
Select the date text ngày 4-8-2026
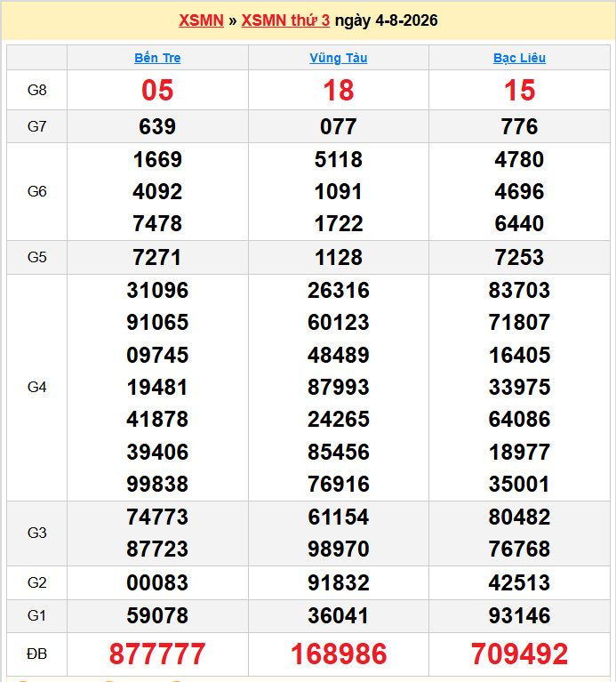click(x=386, y=20)
